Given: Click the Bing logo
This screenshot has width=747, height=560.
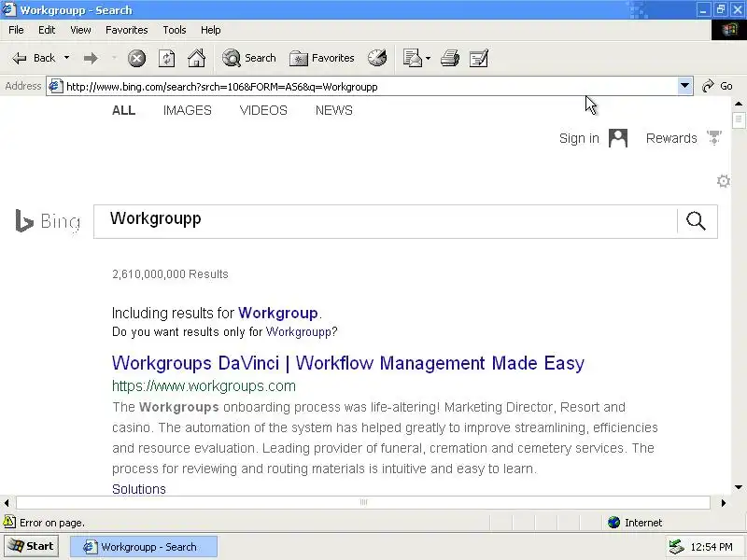Looking at the screenshot, I should point(48,221).
